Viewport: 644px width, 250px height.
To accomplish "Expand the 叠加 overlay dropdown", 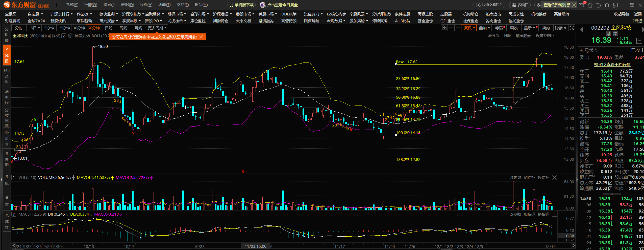I will point(484,28).
